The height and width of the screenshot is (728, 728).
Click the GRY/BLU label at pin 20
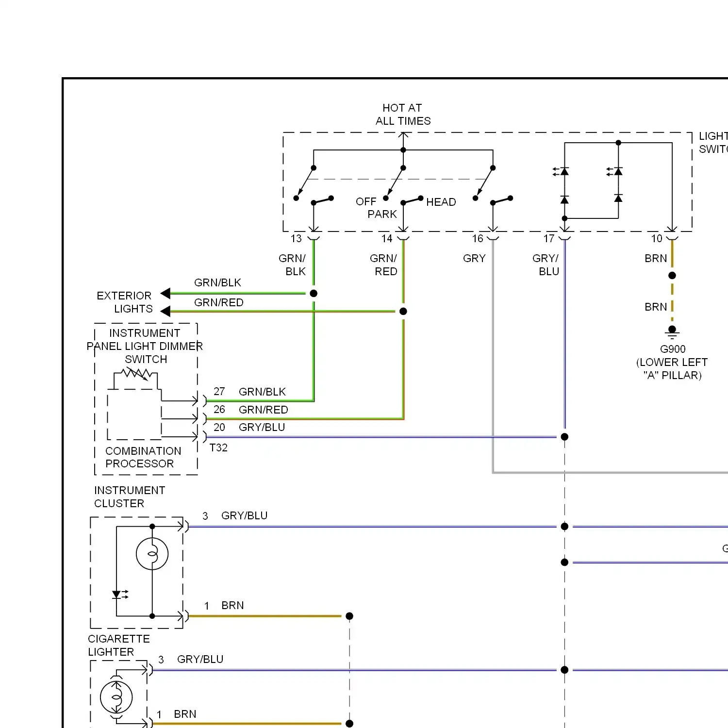pyautogui.click(x=262, y=427)
